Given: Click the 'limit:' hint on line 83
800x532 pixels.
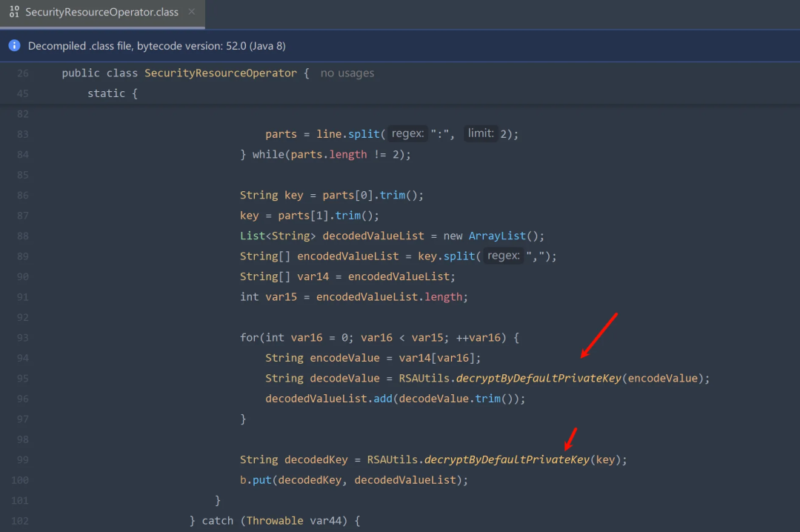Looking at the screenshot, I should 481,134.
